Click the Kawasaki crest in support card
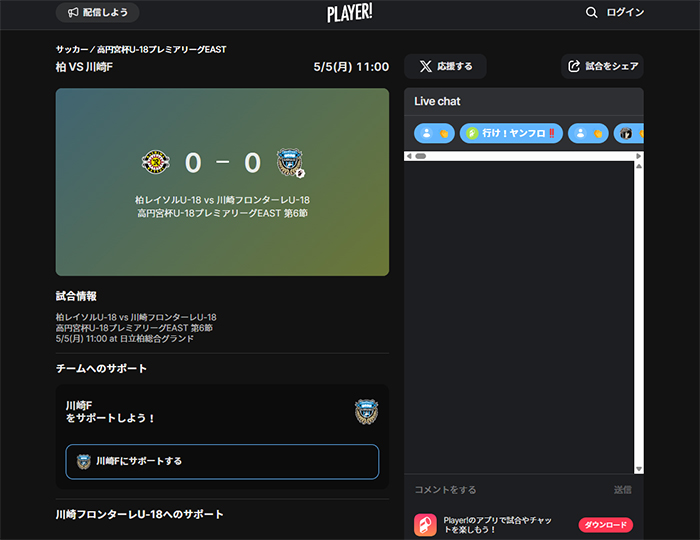700x540 pixels. [367, 411]
